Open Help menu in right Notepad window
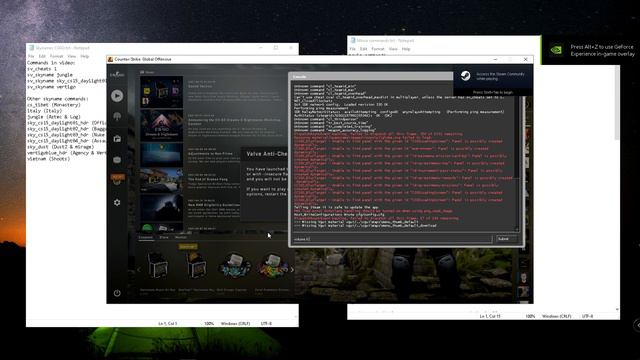 (x=406, y=49)
